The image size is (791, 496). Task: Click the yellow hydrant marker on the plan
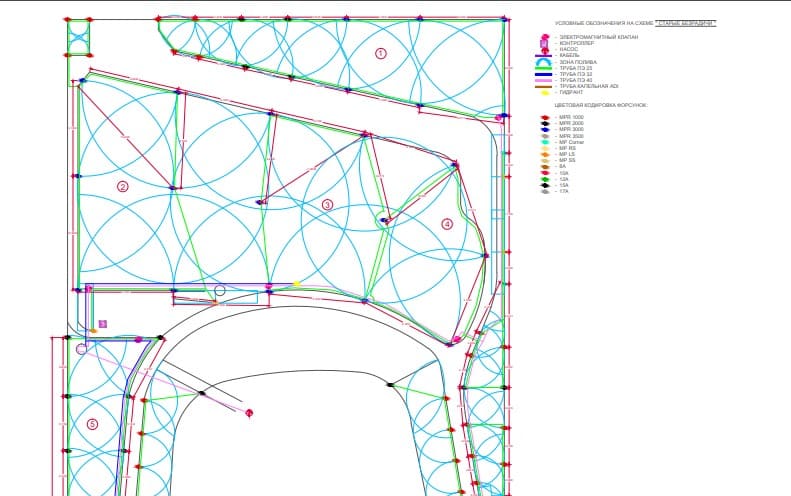[297, 284]
